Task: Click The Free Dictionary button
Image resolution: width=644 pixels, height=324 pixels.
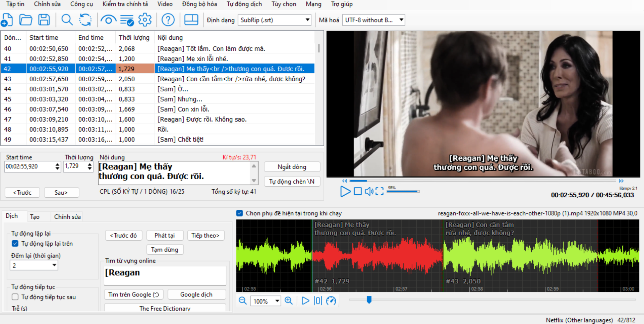Action: [x=165, y=308]
